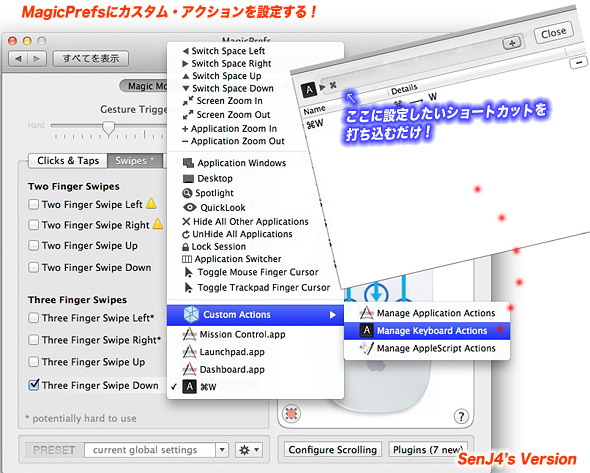Image resolution: width=590 pixels, height=473 pixels.
Task: Click the Gesture Trigger slider handle
Action: 109,128
